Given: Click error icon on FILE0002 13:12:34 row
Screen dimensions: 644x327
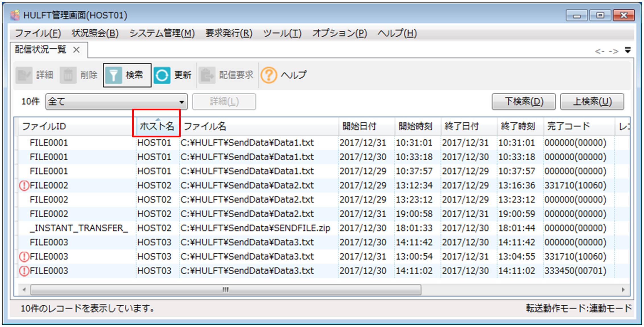Looking at the screenshot, I should click(24, 186).
